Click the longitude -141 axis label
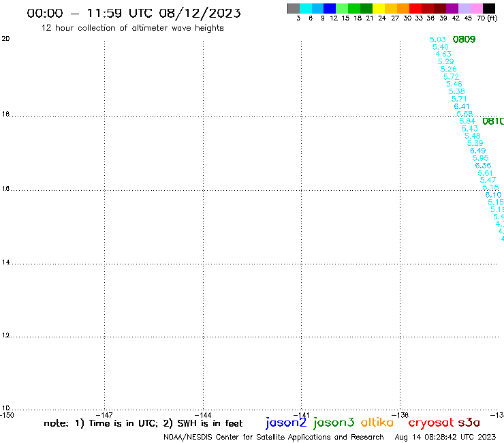The height and width of the screenshot is (443, 504). coord(301,415)
